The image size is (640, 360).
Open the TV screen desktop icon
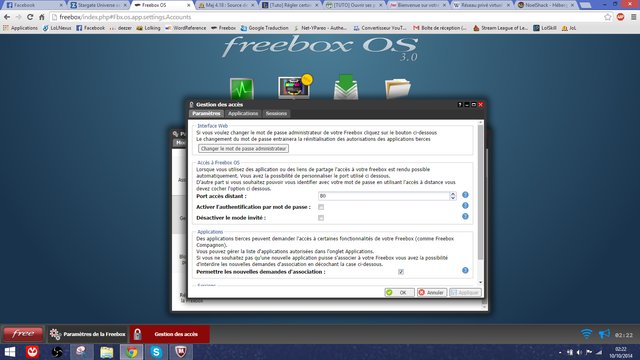click(x=294, y=87)
